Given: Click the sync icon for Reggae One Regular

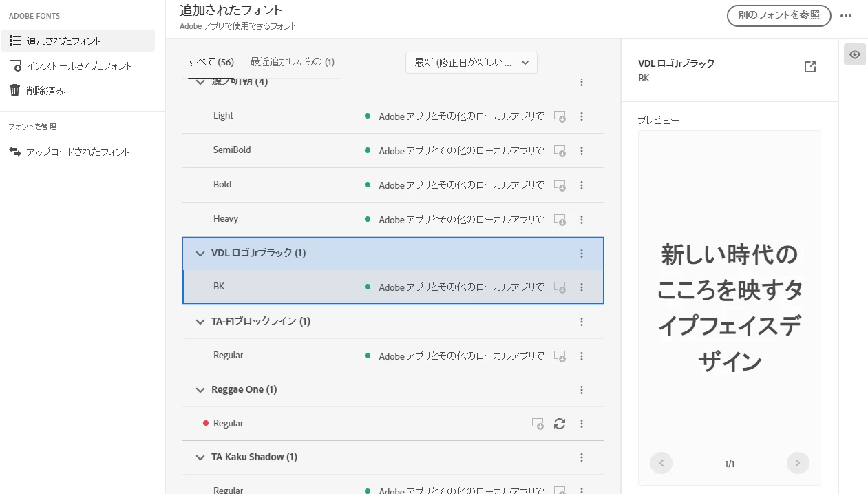Looking at the screenshot, I should (x=560, y=424).
